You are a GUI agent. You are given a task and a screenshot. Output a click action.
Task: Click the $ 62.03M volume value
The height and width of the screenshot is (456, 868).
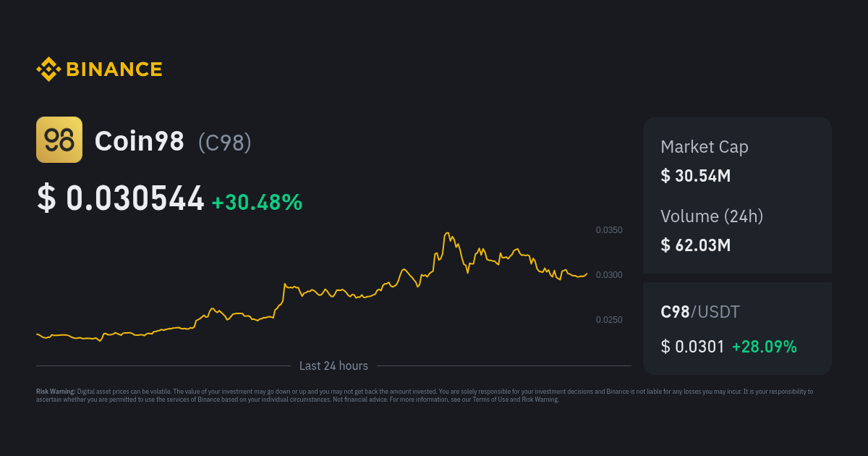click(696, 245)
